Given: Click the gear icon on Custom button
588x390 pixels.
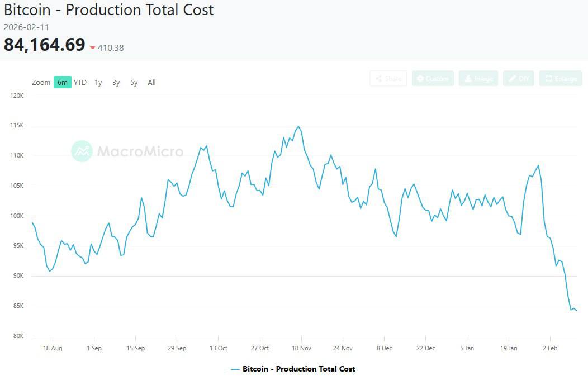Looking at the screenshot, I should [x=420, y=79].
